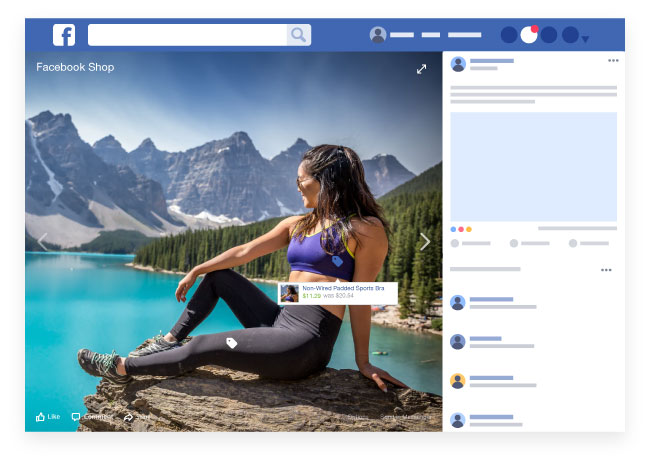Click the profile avatar in the header

(x=378, y=35)
